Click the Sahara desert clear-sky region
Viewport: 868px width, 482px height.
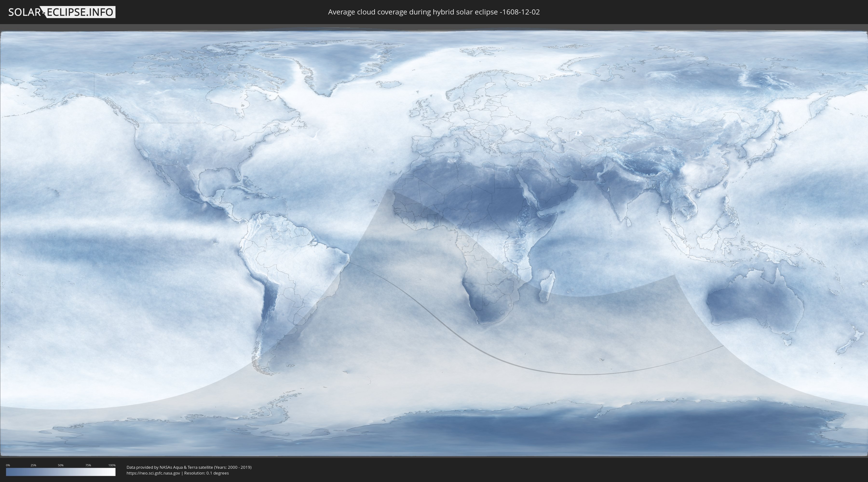472,189
